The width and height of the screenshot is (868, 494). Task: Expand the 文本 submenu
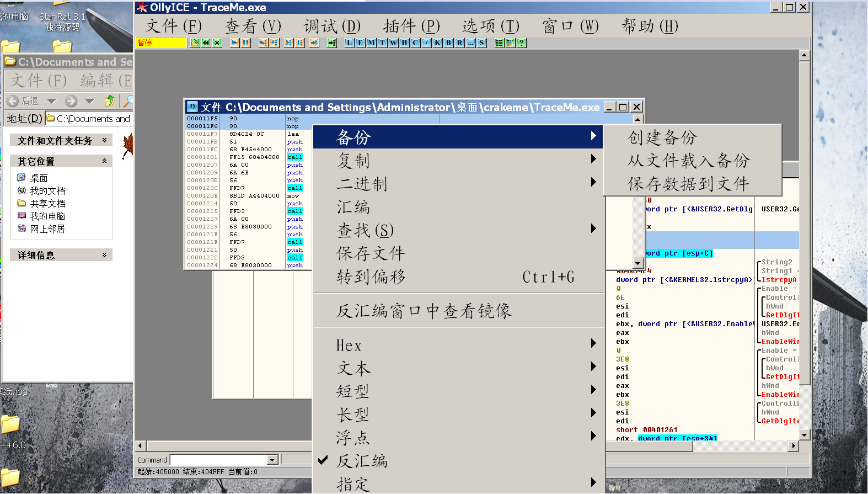(x=458, y=368)
